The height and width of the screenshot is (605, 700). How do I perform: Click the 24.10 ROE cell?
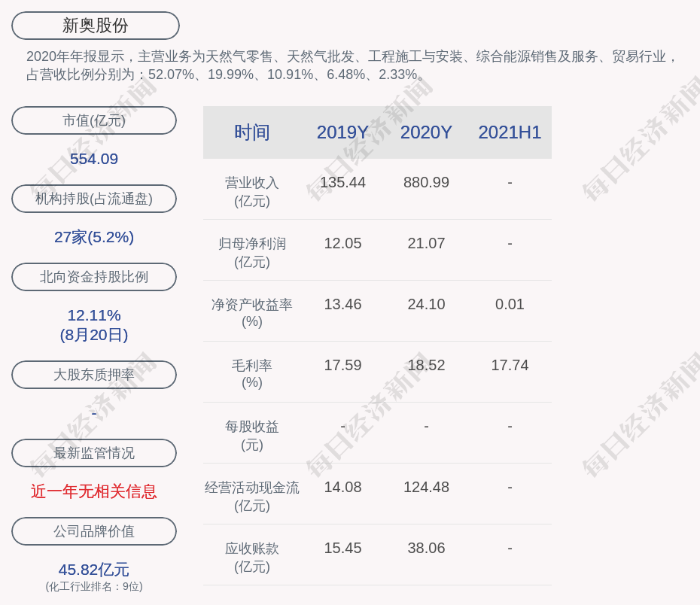click(x=426, y=304)
